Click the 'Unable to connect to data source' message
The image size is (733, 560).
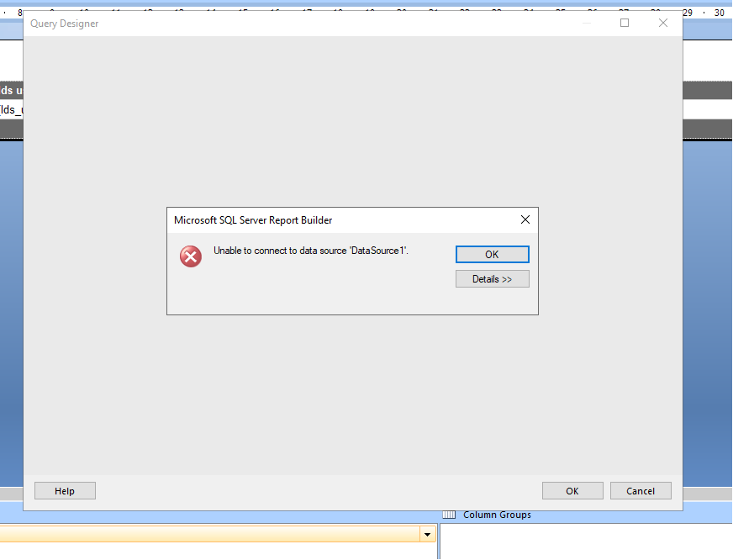tap(311, 251)
